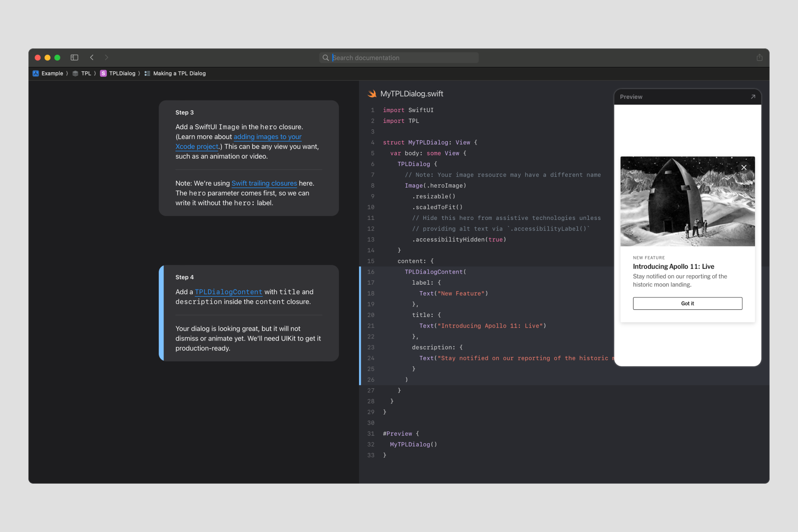Click code line import SwiftUI
Screen dimensions: 798x532
point(408,110)
